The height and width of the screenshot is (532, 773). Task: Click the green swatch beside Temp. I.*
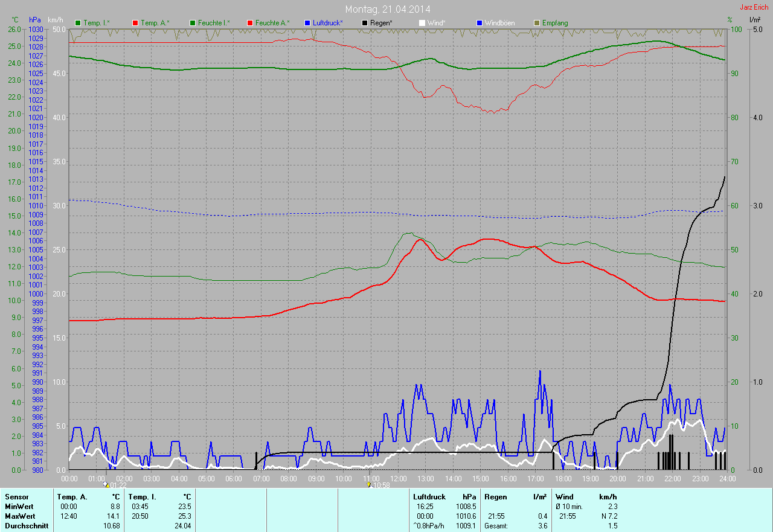tap(78, 23)
